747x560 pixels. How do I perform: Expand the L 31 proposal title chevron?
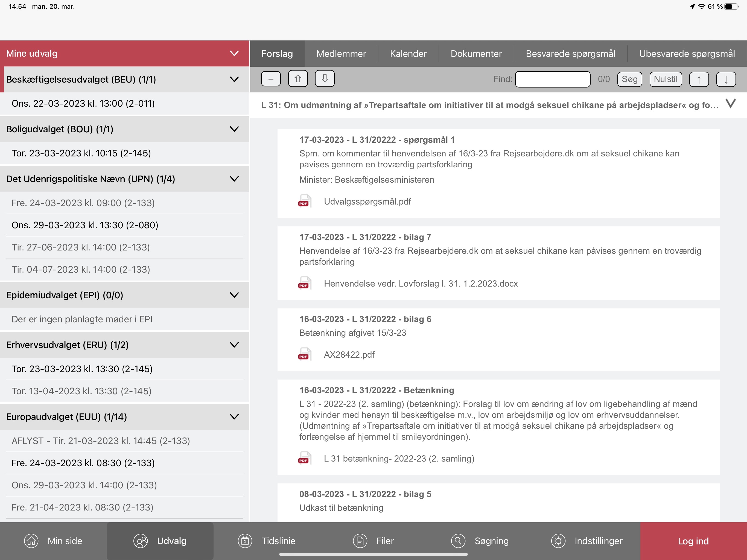click(730, 104)
